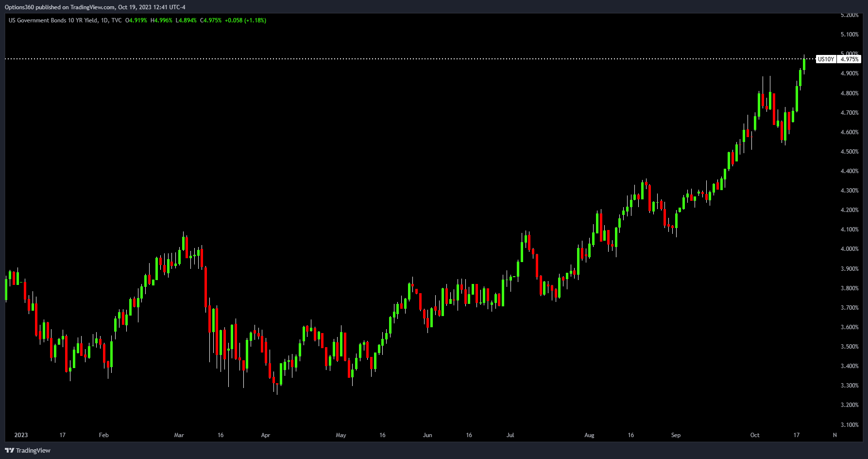Click the 4.700% price axis label
The height and width of the screenshot is (459, 868).
click(850, 113)
